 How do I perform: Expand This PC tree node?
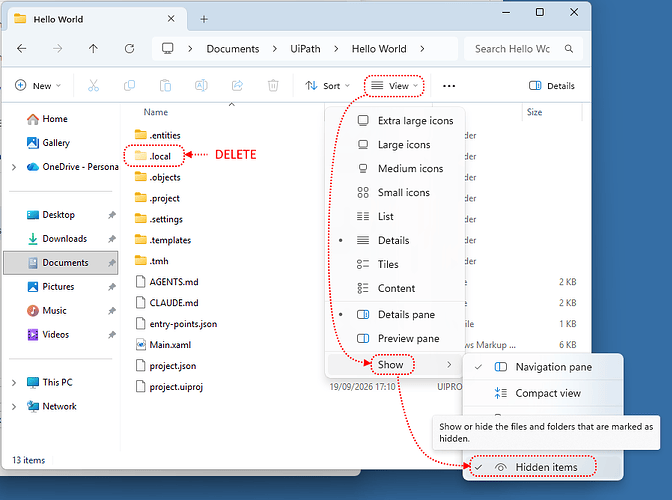[14, 383]
